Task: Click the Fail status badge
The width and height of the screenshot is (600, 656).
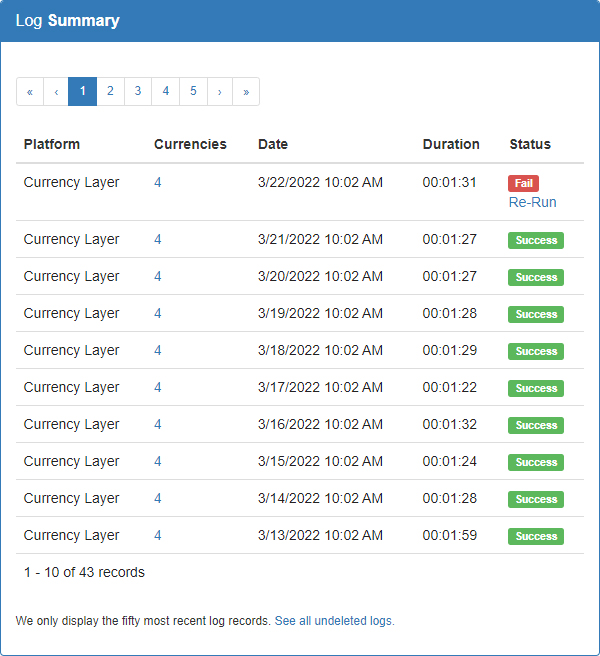Action: coord(523,183)
